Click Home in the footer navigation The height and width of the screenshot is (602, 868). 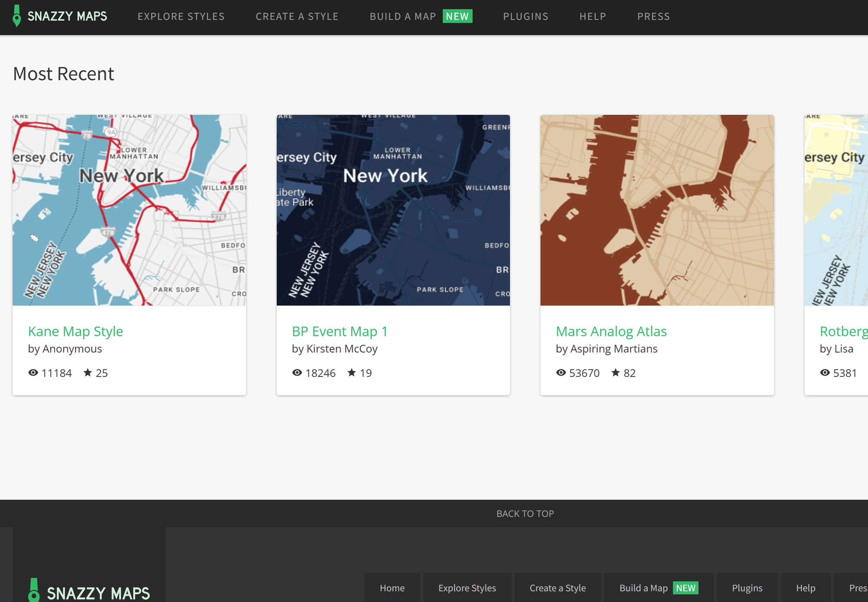[391, 588]
